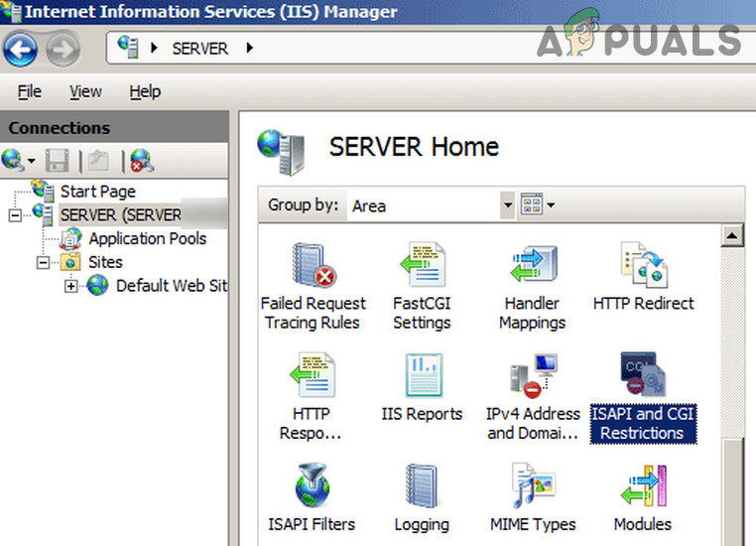Select Start Page in Connections tree

[98, 192]
